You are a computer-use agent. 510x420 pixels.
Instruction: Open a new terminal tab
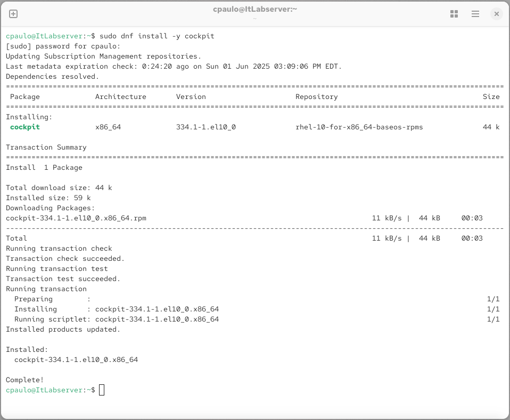(13, 14)
